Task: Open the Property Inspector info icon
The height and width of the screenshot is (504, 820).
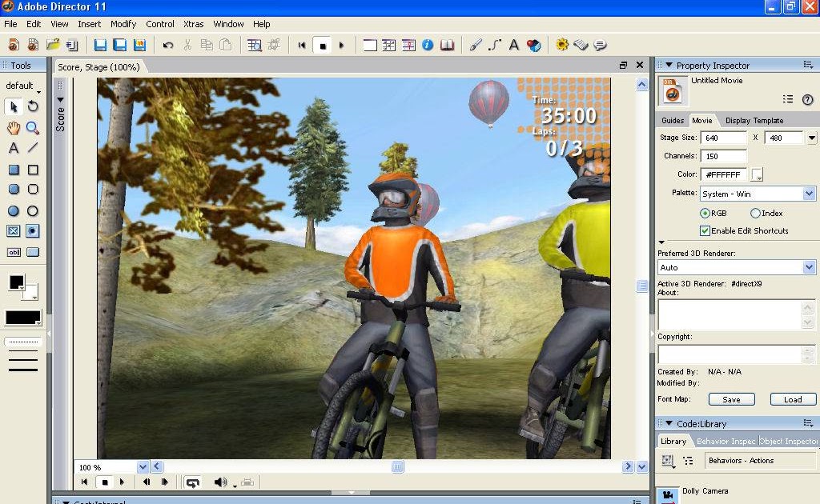Action: pyautogui.click(x=428, y=46)
